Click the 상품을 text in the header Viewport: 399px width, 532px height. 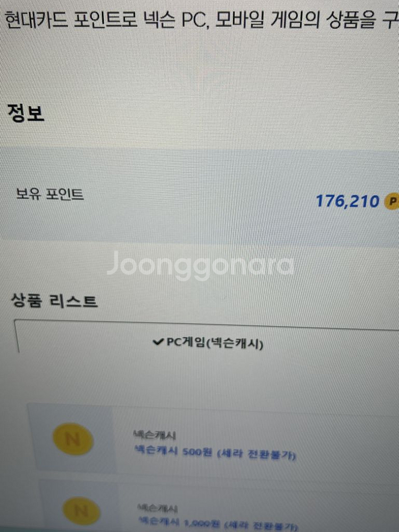[x=352, y=20]
